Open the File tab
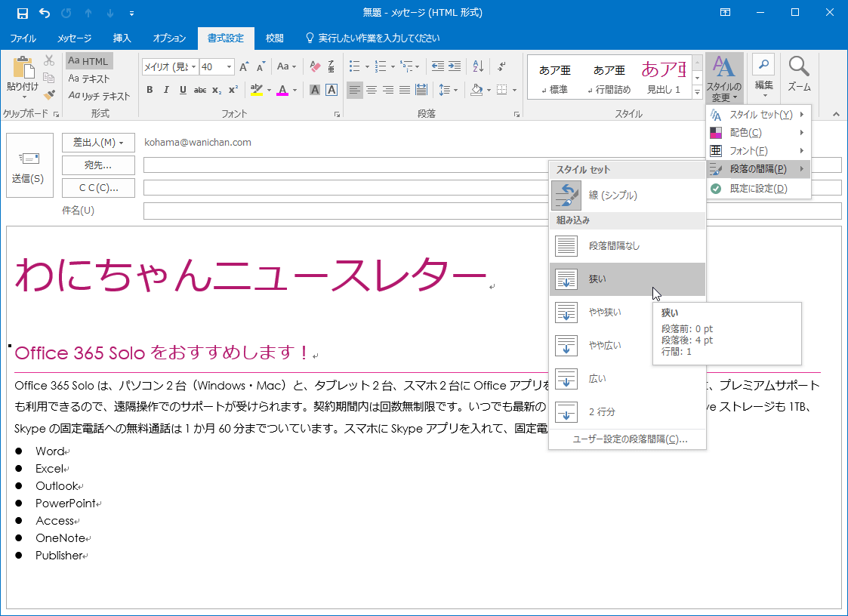Viewport: 848px width, 616px height. coord(23,38)
